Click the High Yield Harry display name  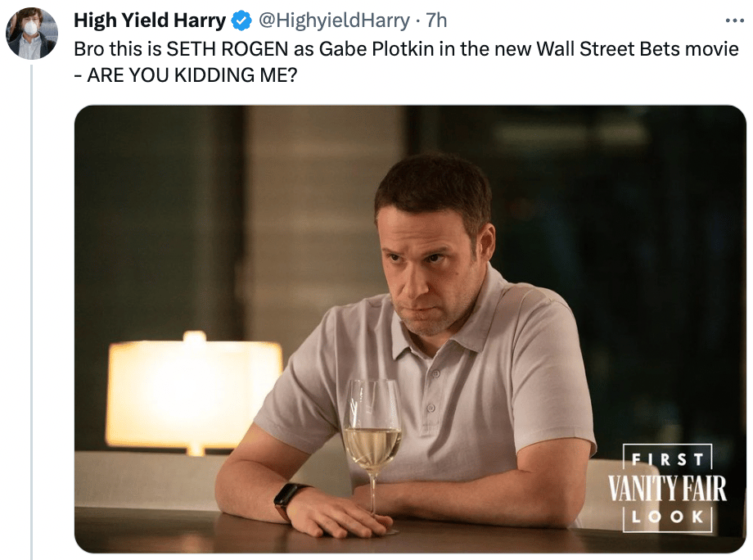[x=150, y=20]
